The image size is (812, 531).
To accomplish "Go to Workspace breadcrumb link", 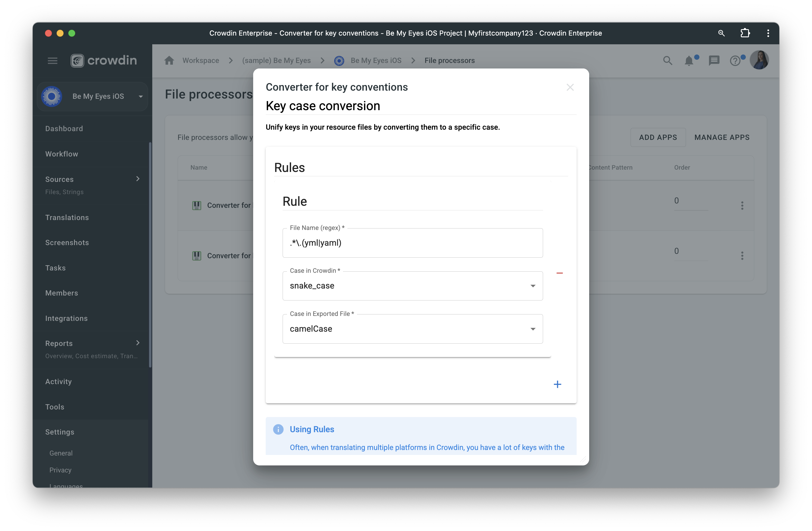I will click(201, 61).
